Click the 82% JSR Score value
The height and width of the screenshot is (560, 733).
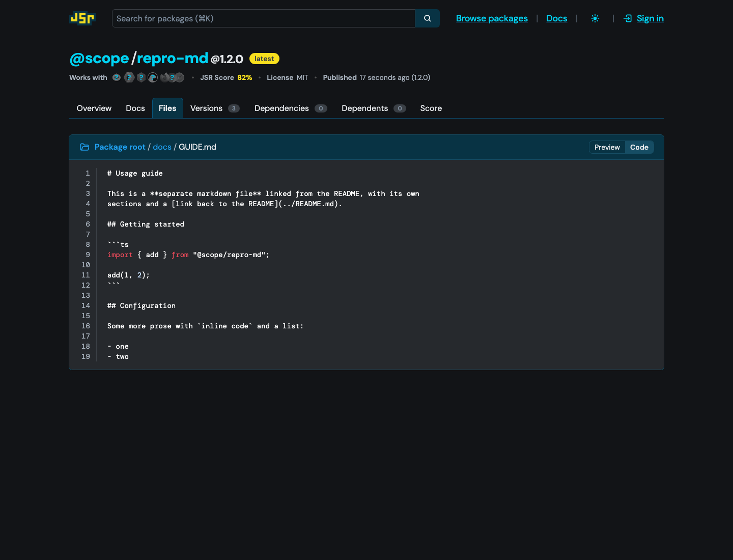point(245,77)
